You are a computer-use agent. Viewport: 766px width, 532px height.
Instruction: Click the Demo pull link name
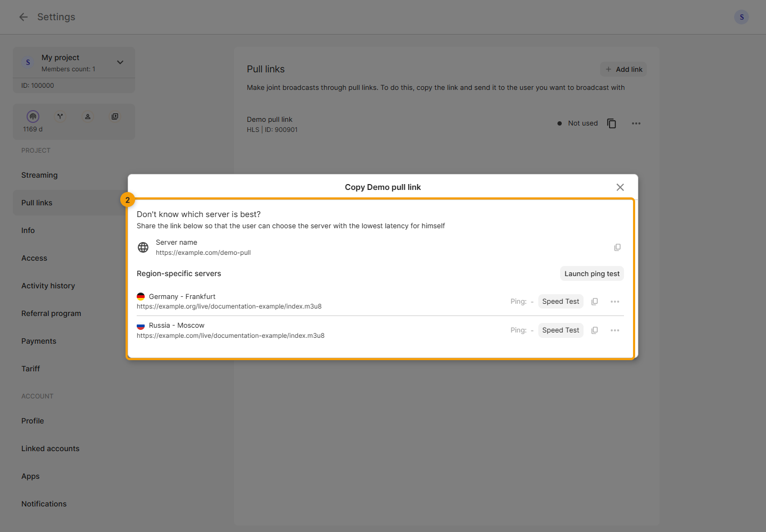(270, 120)
